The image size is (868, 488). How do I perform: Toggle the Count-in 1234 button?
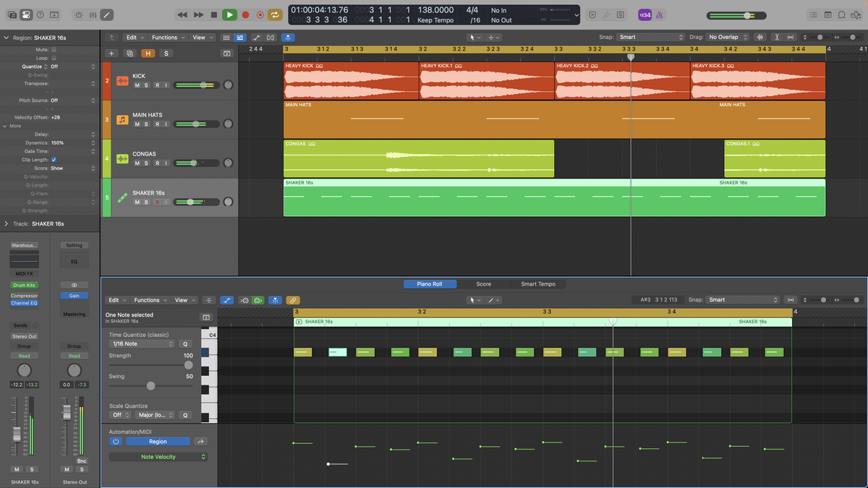tap(644, 14)
